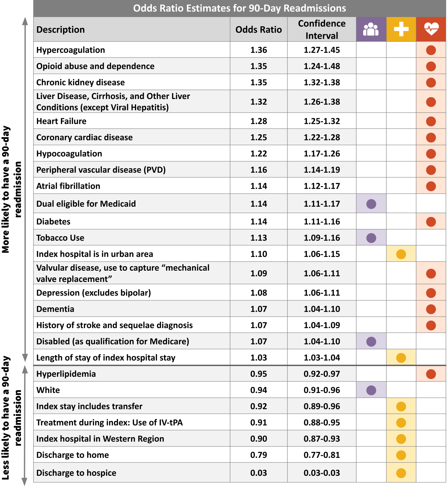Viewport: 448px width, 486px height.
Task: Select the red heart-pulse column icon
Action: pos(431,29)
